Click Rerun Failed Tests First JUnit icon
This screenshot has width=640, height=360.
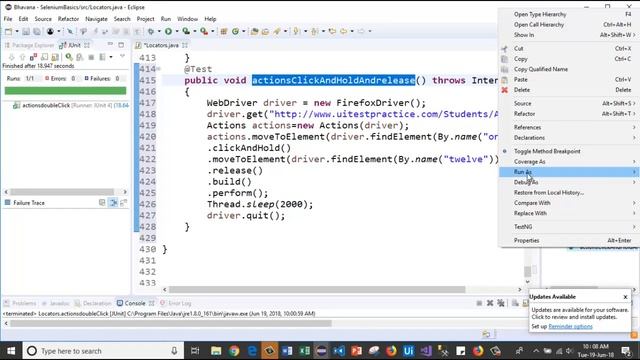[x=80, y=57]
